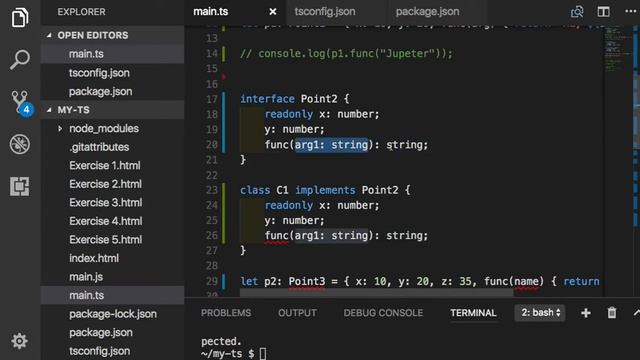The width and height of the screenshot is (640, 360).
Task: Click the underlined 'func' on line 26
Action: [276, 236]
